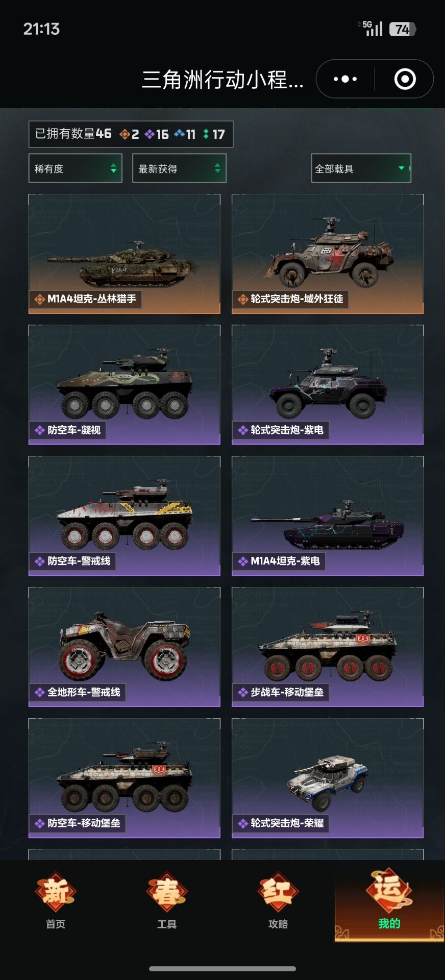Tap the purple rarity icon count 16
Screen dimensions: 445x980
click(x=156, y=134)
